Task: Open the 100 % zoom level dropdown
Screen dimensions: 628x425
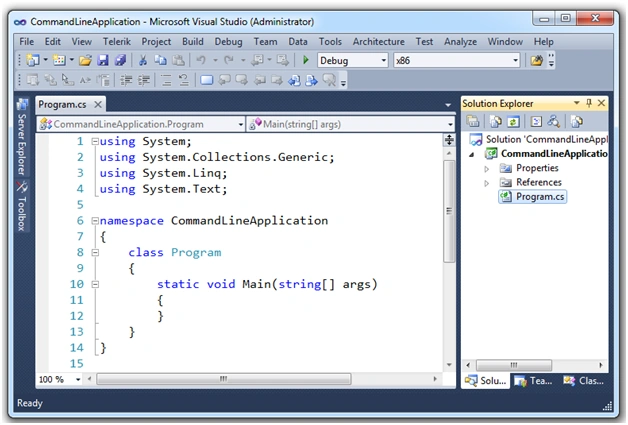Action: click(x=60, y=379)
